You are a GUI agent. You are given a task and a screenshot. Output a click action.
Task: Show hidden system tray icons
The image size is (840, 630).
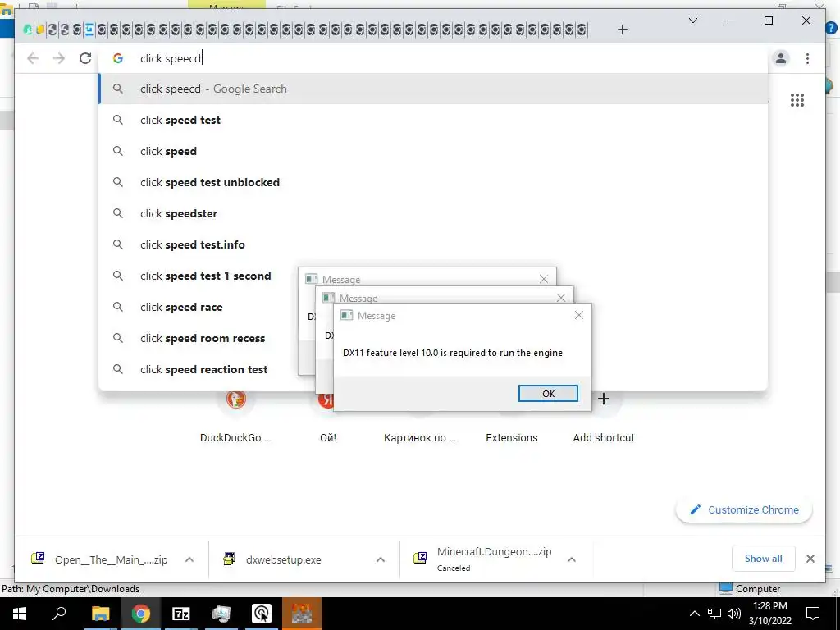point(694,614)
